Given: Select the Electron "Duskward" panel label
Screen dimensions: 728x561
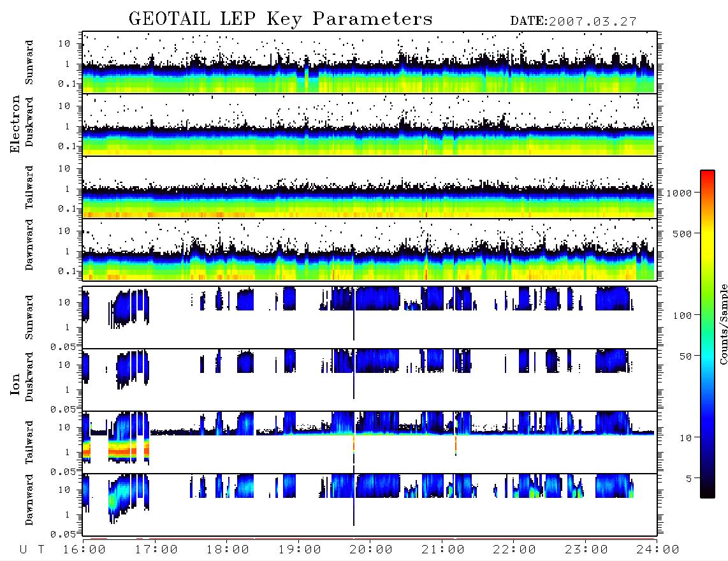Looking at the screenshot, I should [x=29, y=122].
